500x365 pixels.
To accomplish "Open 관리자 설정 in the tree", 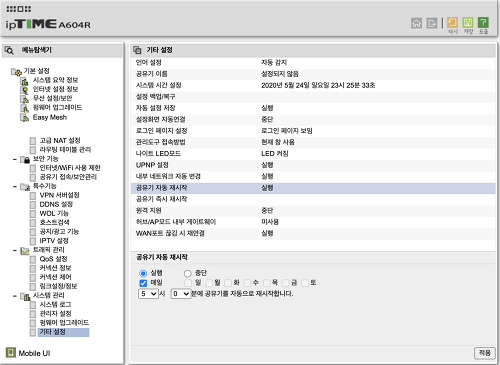I will pyautogui.click(x=55, y=314).
